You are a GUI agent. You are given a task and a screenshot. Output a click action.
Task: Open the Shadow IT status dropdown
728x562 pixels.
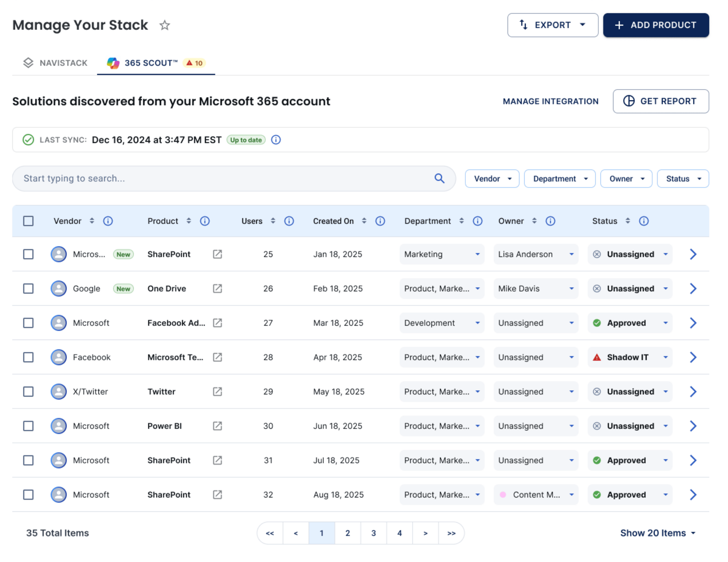(630, 357)
